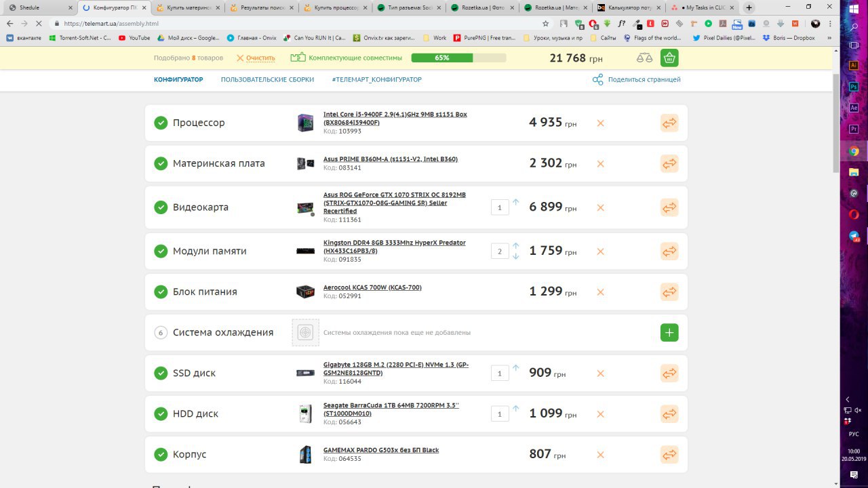Open the Intel Core i5-9400F product link
The width and height of the screenshot is (868, 488).
(395, 118)
